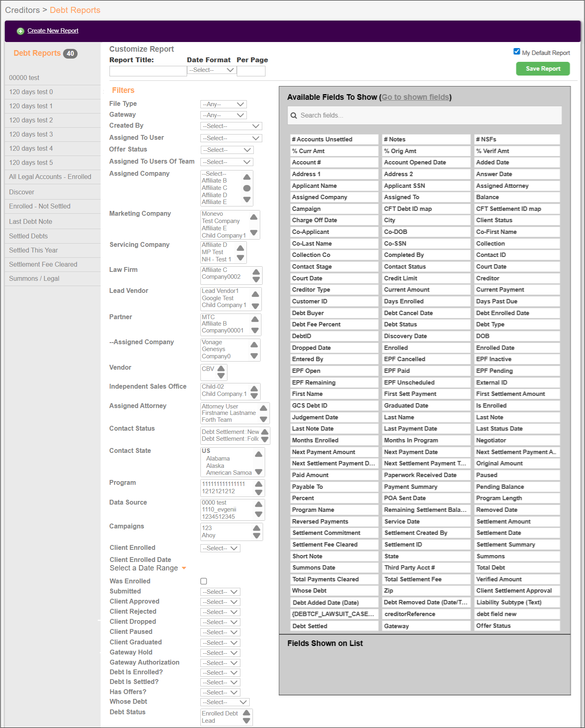
Task: Click the Independent Sales Office list down arrow
Action: coord(254,396)
